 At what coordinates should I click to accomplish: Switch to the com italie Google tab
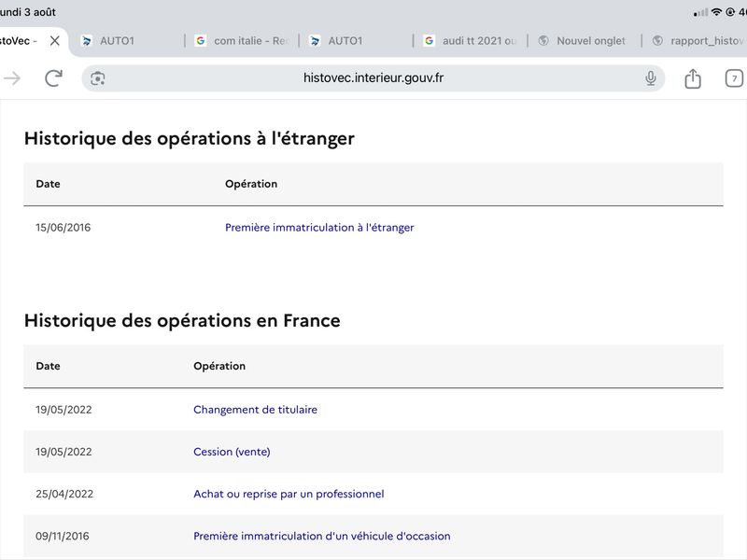[242, 41]
